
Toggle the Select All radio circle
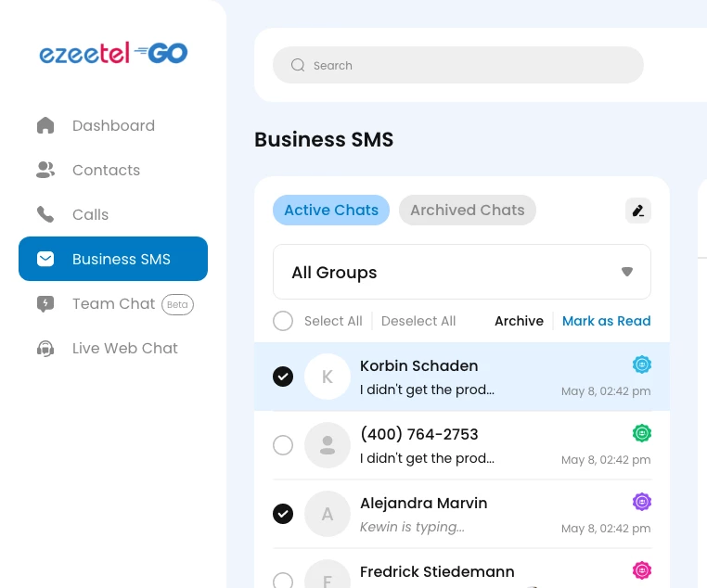[283, 321]
